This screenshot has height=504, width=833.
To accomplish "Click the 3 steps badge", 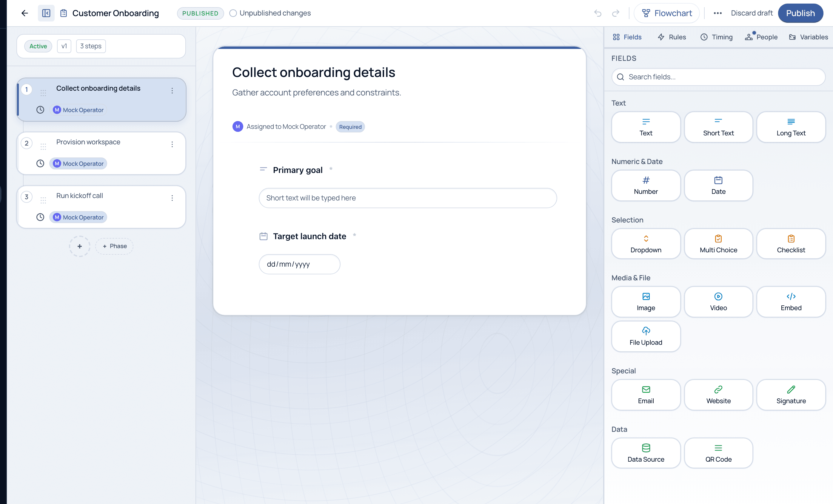I will pos(91,46).
